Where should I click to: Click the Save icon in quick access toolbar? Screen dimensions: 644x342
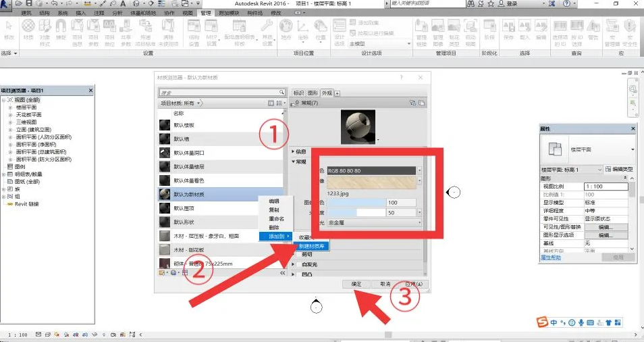click(x=29, y=3)
